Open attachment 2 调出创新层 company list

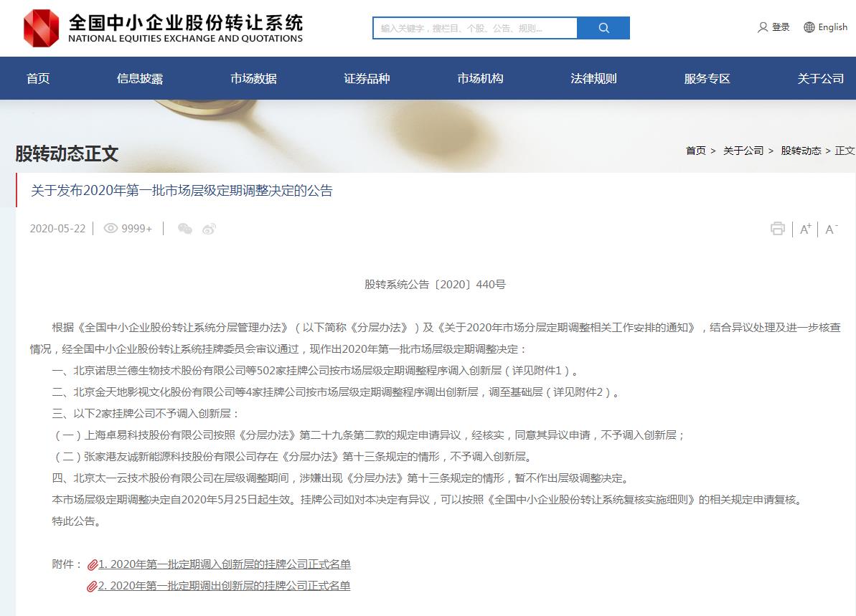click(x=224, y=586)
